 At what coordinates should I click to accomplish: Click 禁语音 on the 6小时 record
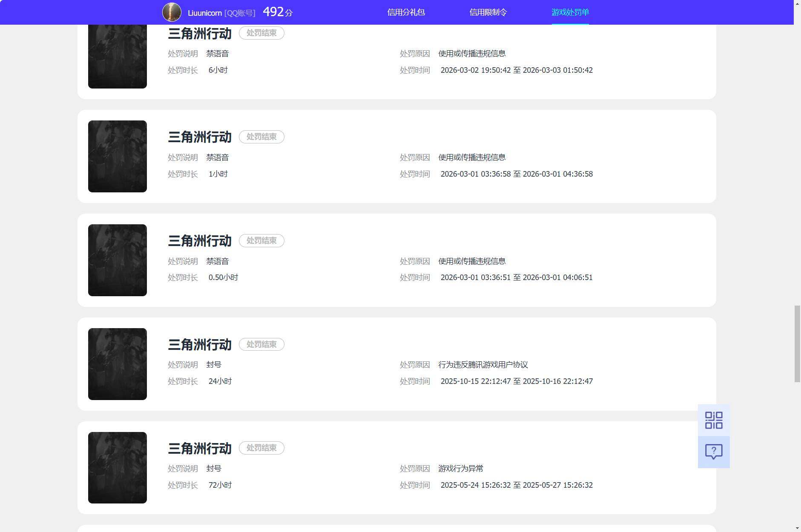(218, 54)
